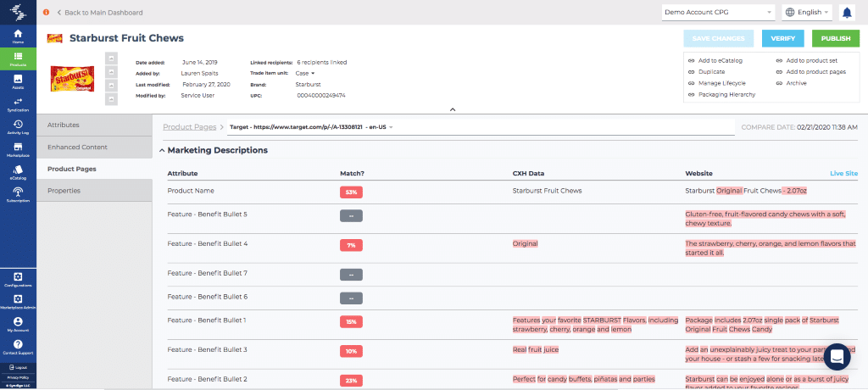This screenshot has width=868, height=390.
Task: Click the 7% match badge
Action: point(351,245)
